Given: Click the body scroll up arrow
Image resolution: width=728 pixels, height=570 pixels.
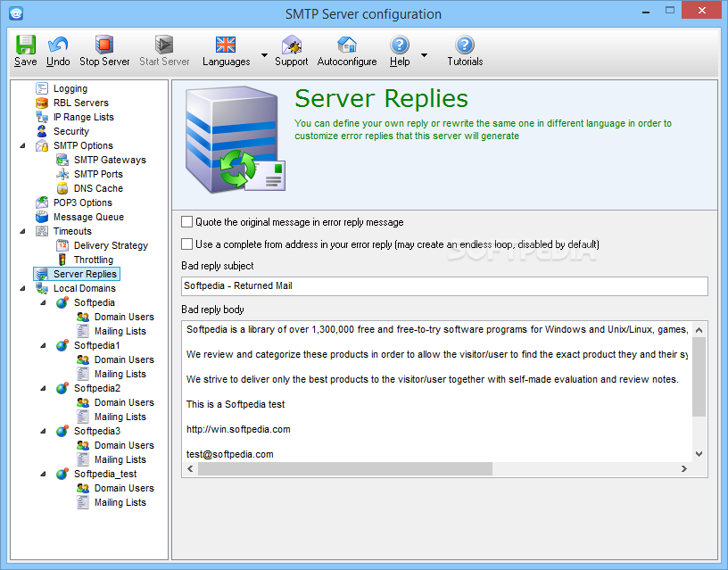Looking at the screenshot, I should [x=699, y=330].
